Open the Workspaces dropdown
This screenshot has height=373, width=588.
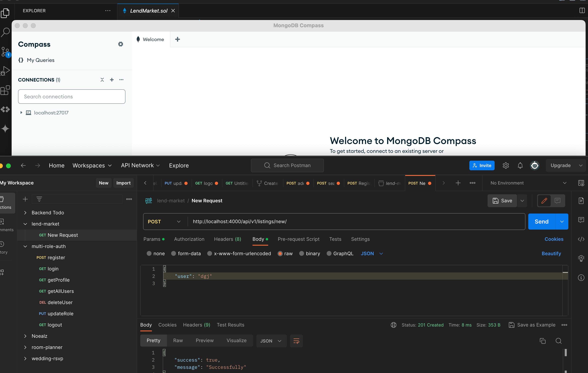click(92, 165)
